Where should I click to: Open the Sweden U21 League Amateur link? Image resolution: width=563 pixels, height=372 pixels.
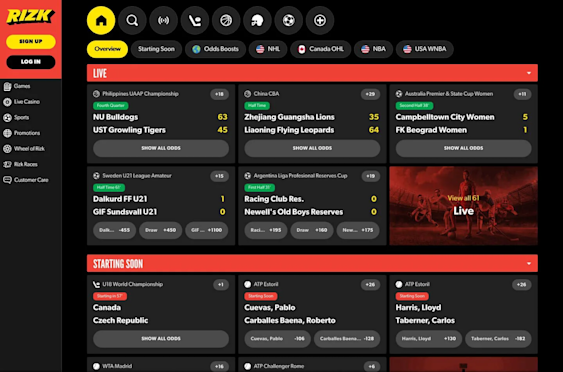click(x=137, y=176)
